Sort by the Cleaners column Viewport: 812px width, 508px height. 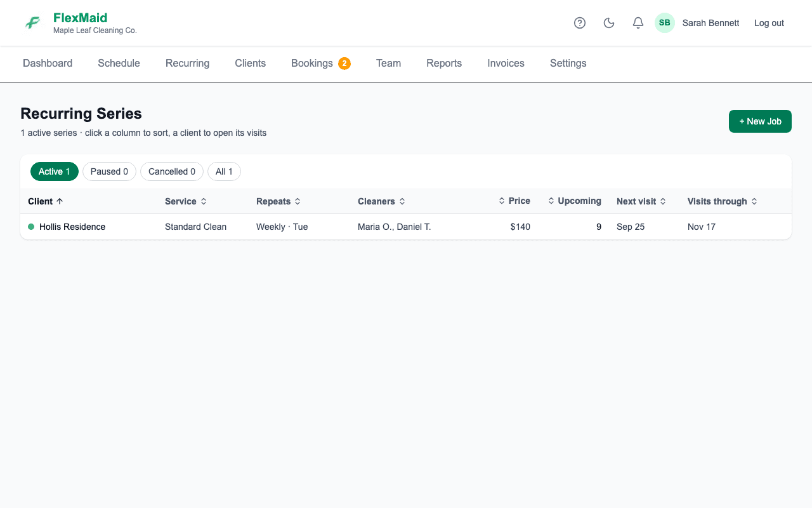tap(382, 201)
